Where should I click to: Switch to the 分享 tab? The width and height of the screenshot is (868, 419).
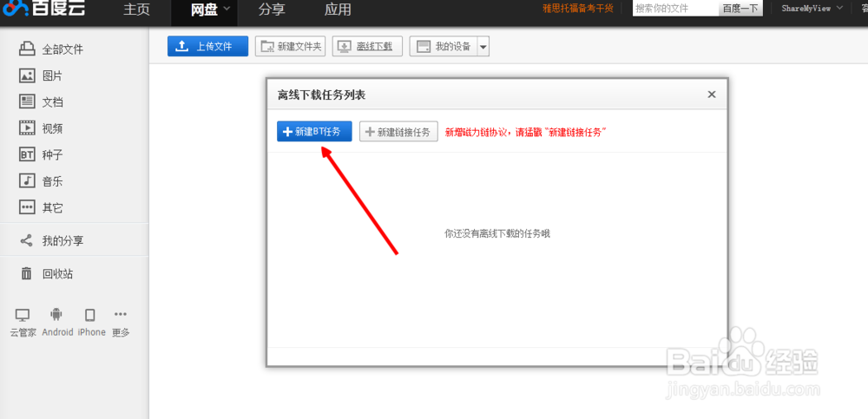(x=271, y=10)
